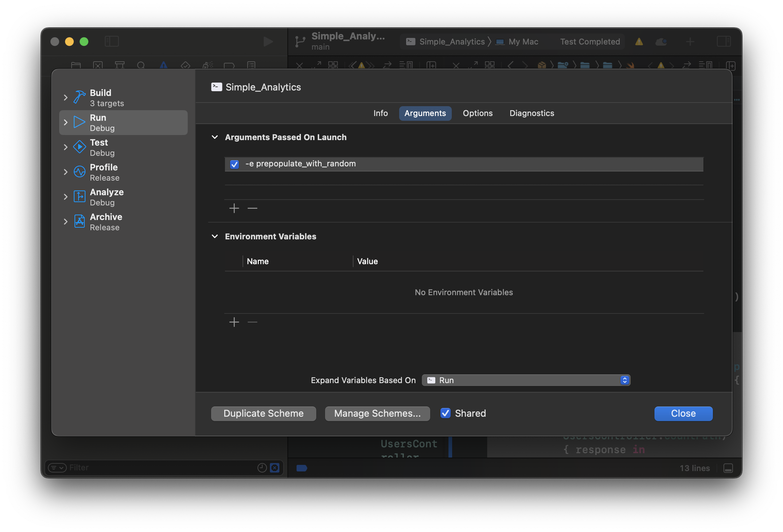Toggle recent files clock filter

[x=262, y=468]
